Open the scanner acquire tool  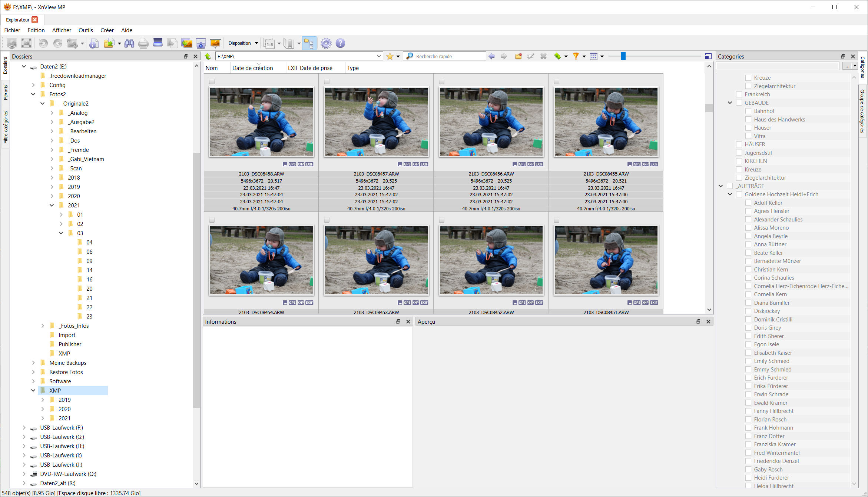[x=158, y=43]
